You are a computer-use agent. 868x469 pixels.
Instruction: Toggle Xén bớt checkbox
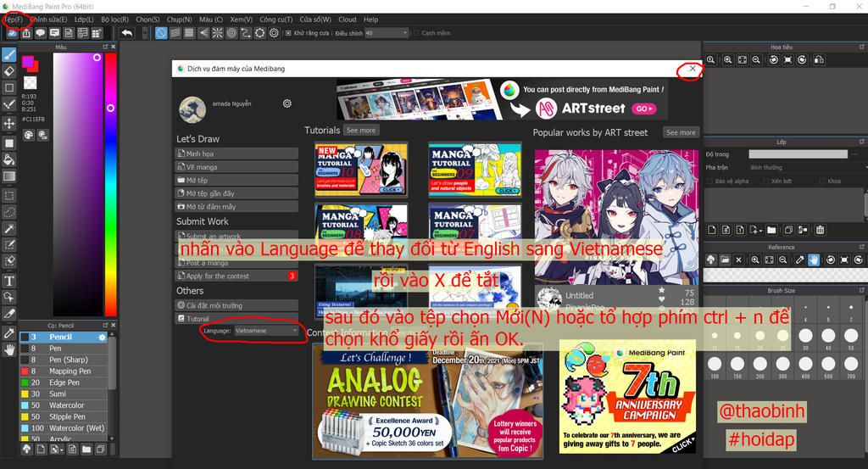click(x=766, y=181)
